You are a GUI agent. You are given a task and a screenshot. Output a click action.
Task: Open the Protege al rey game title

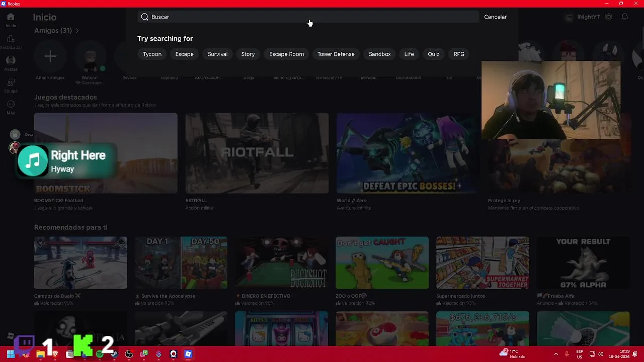pyautogui.click(x=504, y=201)
